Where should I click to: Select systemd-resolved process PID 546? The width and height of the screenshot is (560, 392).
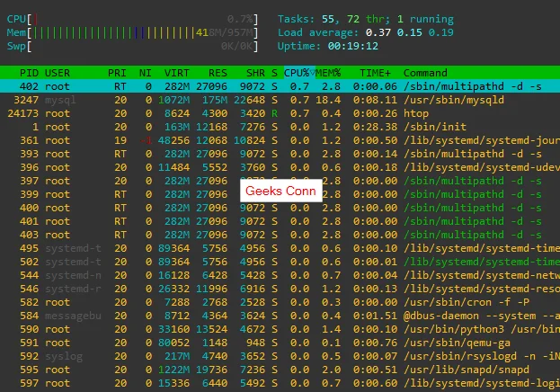click(280, 289)
